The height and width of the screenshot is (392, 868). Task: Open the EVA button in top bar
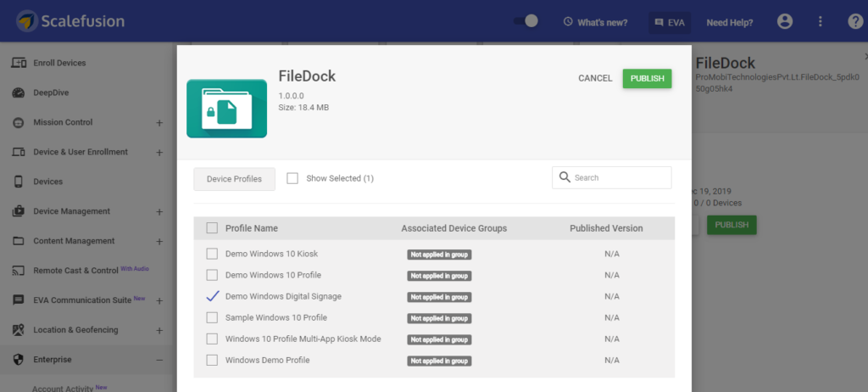click(670, 23)
